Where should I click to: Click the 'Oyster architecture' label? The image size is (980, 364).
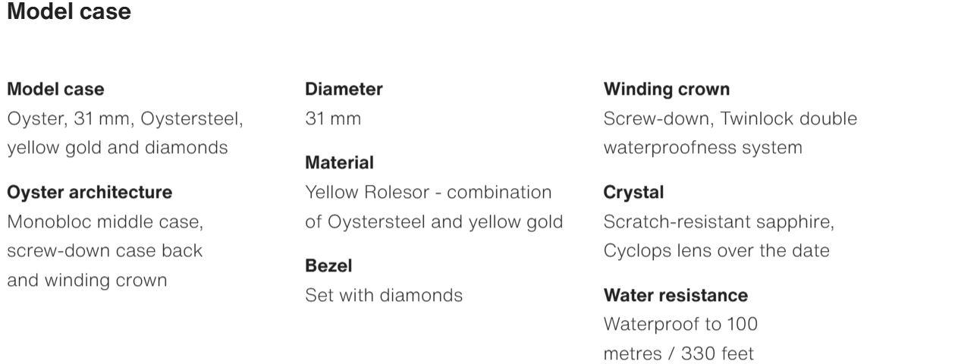tap(90, 193)
